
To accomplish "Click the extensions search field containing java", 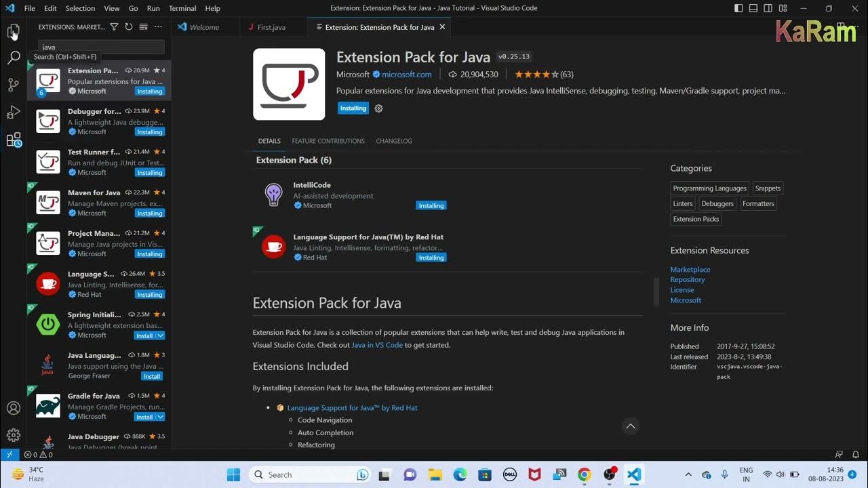I will click(100, 47).
